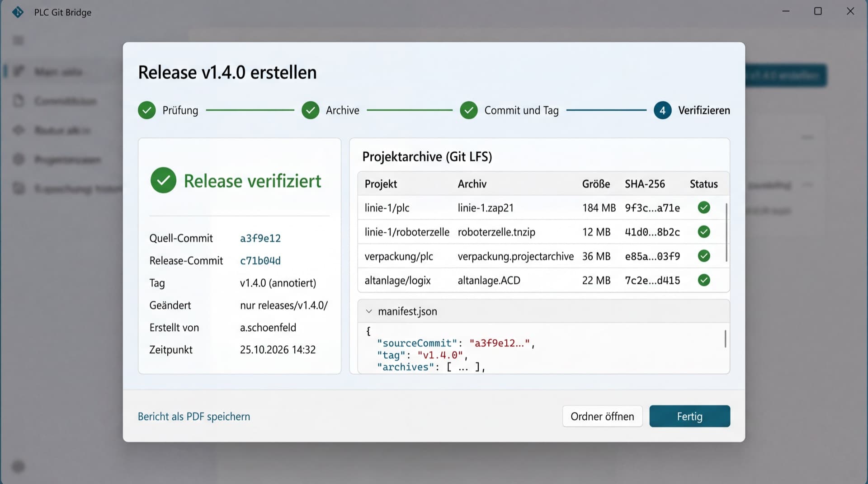Viewport: 868px width, 484px height.
Task: Click the manifest.json code scrollbar
Action: point(725,339)
